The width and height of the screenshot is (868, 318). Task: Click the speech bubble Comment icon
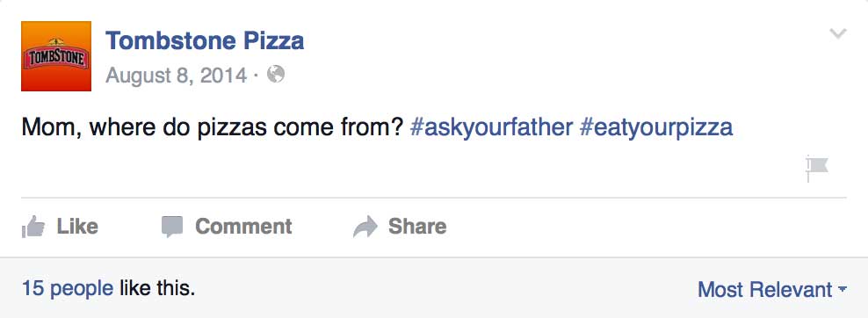point(172,227)
